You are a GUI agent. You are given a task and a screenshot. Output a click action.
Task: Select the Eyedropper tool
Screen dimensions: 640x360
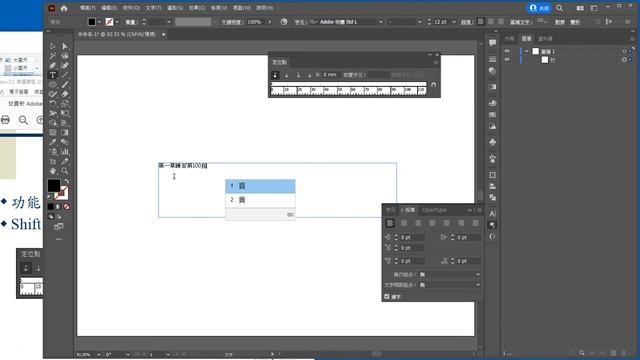[x=53, y=142]
